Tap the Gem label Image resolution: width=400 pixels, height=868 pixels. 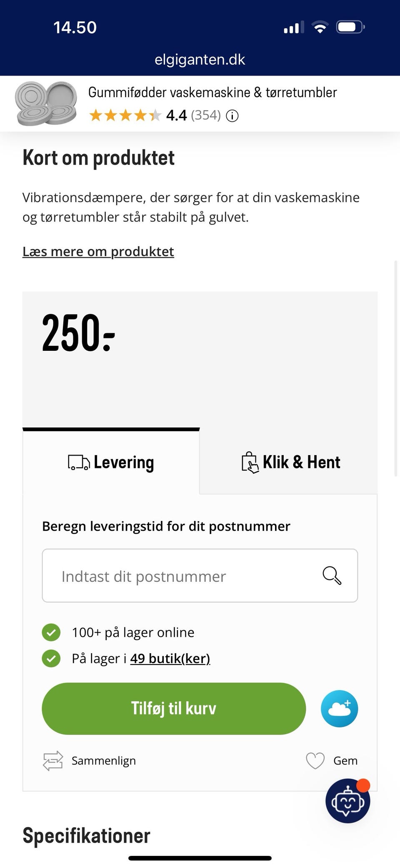tap(345, 761)
